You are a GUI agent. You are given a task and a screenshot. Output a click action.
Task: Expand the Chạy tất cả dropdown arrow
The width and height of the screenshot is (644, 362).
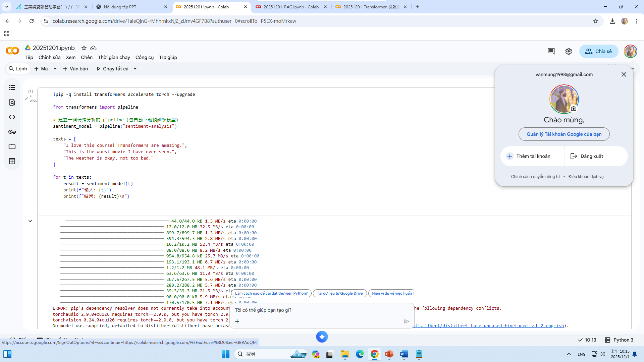click(x=135, y=69)
